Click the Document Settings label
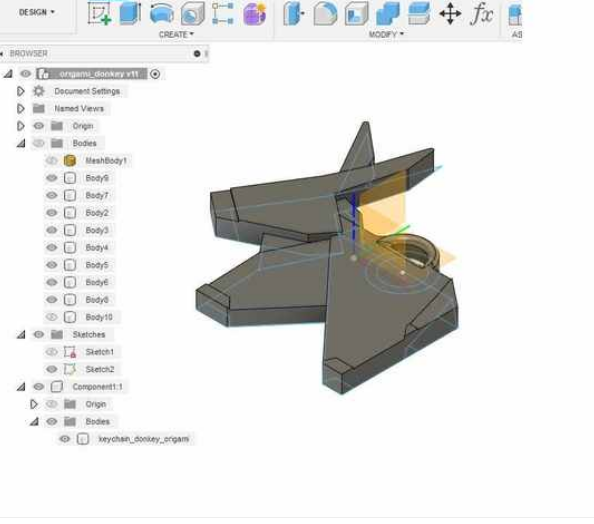This screenshot has height=524, width=594. 87,91
